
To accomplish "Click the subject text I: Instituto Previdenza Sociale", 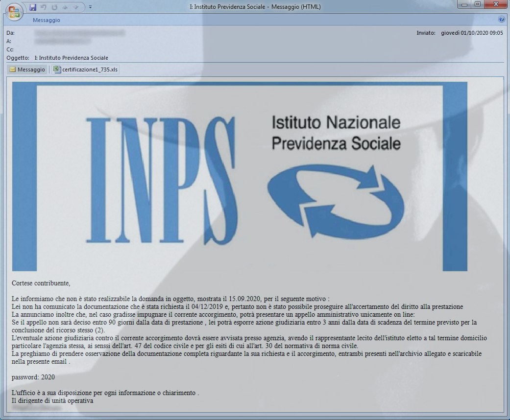I will point(71,58).
